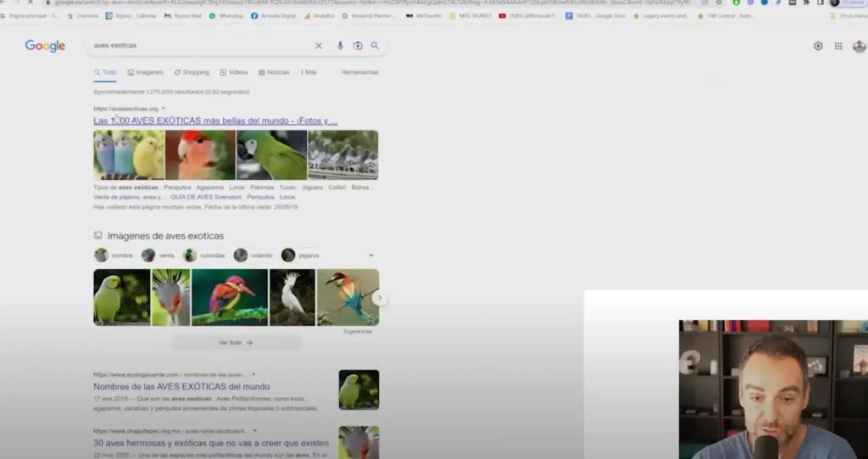Switch to the Imágenes tab
This screenshot has height=459, width=868.
(x=145, y=73)
